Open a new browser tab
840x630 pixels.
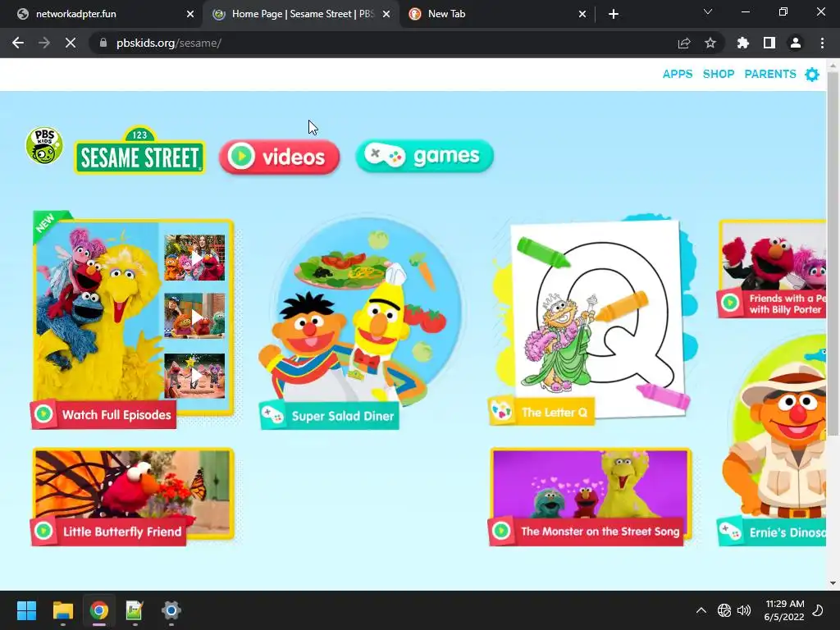[x=614, y=14]
